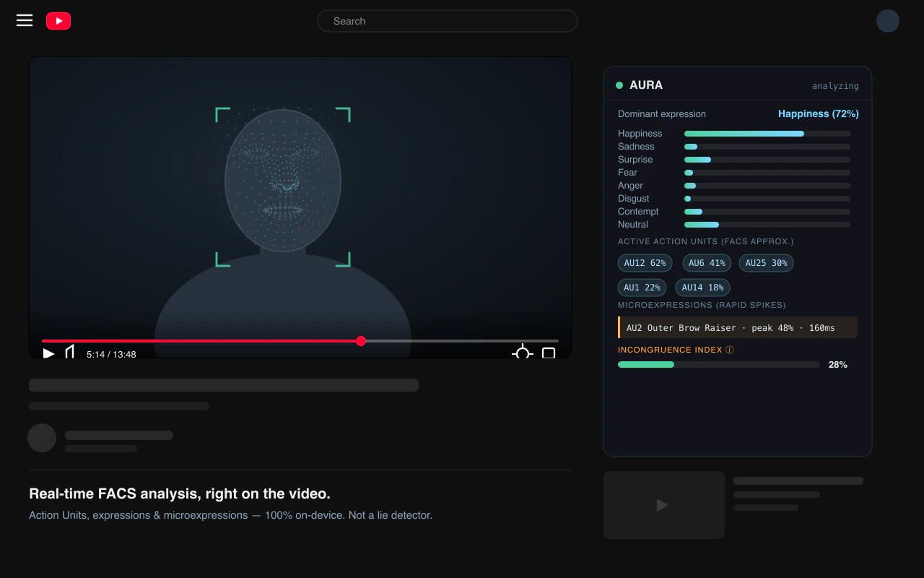924x578 pixels.
Task: Click the 'analyzing' status label
Action: tap(835, 86)
